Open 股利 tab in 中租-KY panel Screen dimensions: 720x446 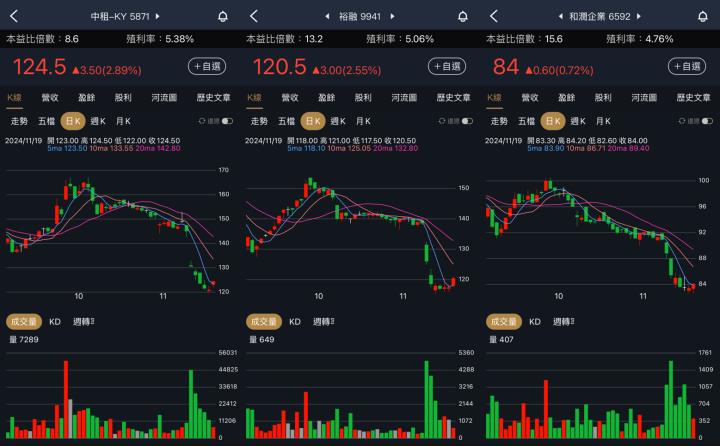[x=123, y=97]
